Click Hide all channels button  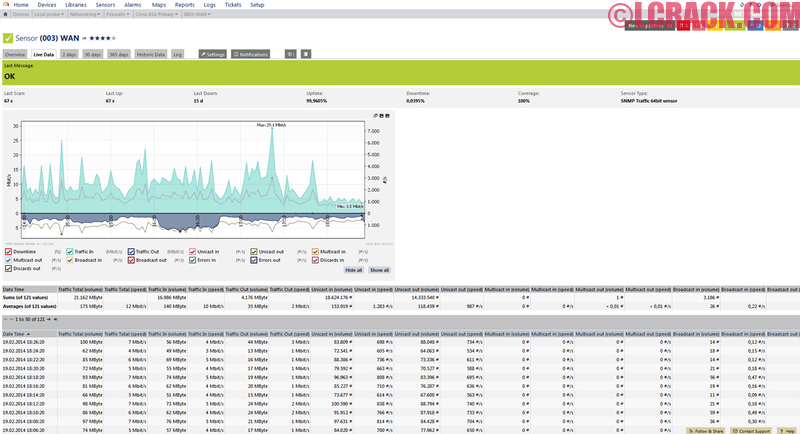354,270
